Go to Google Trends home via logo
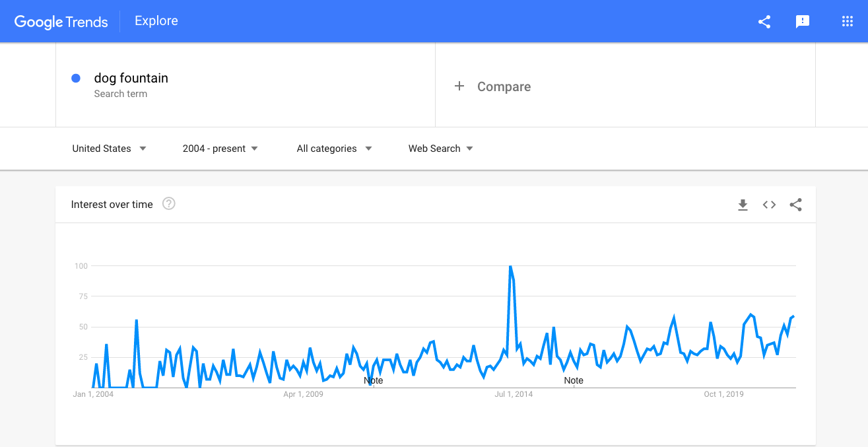This screenshot has width=868, height=447. 61,22
